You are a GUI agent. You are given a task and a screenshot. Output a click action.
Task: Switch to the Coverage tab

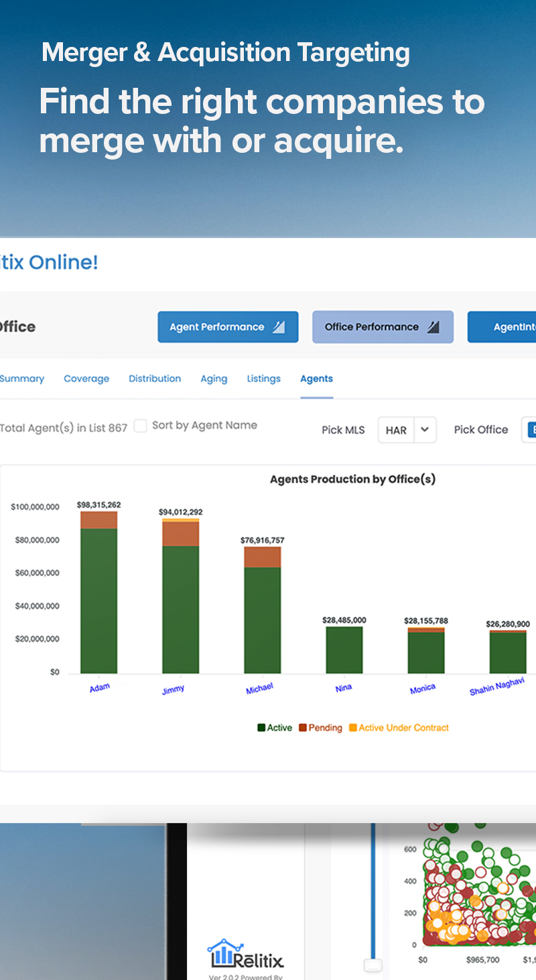[86, 379]
